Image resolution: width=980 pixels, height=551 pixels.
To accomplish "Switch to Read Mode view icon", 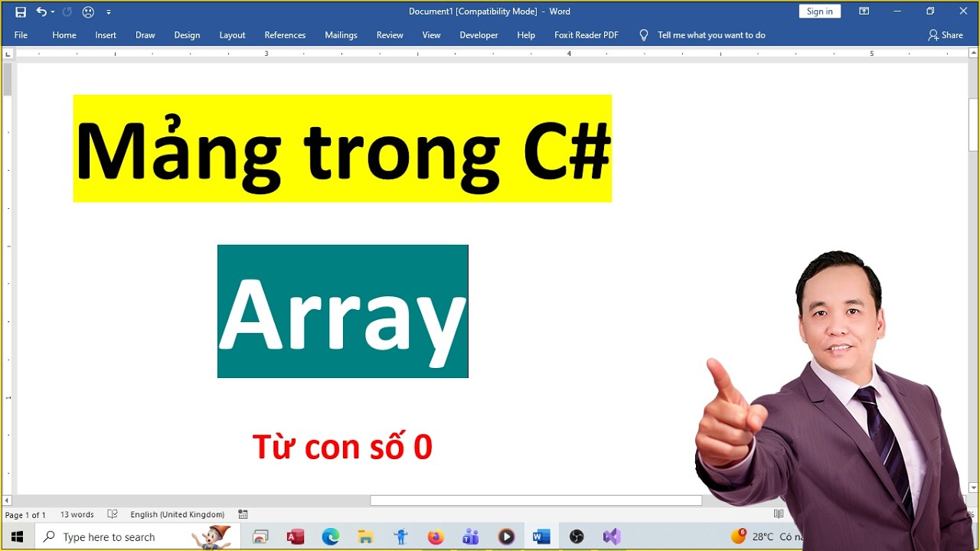I will coord(779,514).
